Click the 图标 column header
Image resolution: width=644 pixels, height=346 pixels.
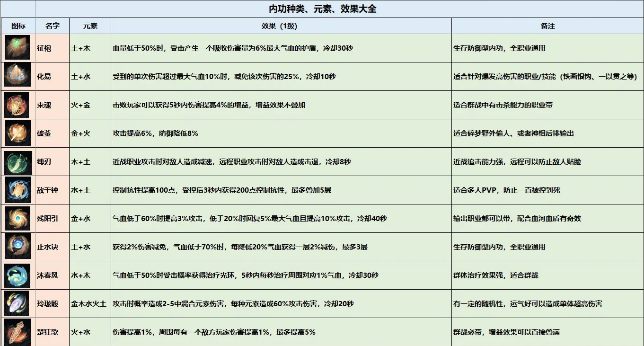click(x=18, y=26)
